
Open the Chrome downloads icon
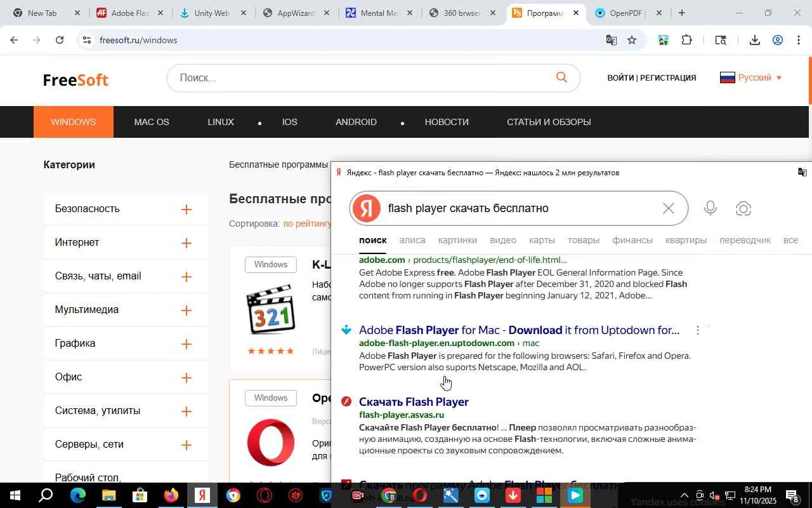pyautogui.click(x=754, y=40)
